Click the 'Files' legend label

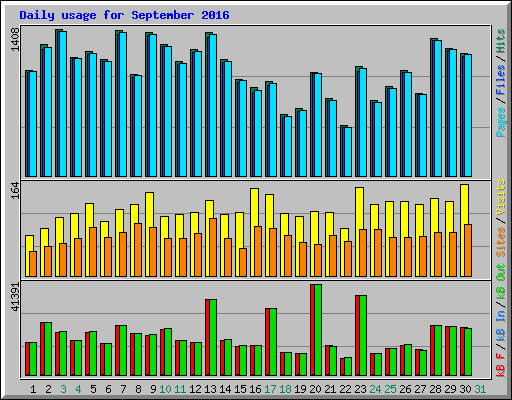(x=501, y=79)
